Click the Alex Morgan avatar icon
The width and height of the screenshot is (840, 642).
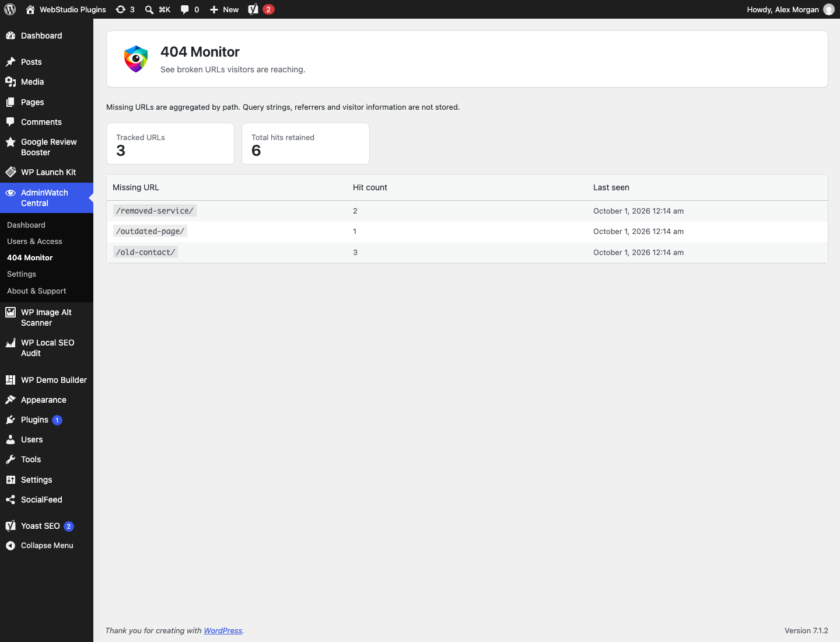[x=829, y=9]
